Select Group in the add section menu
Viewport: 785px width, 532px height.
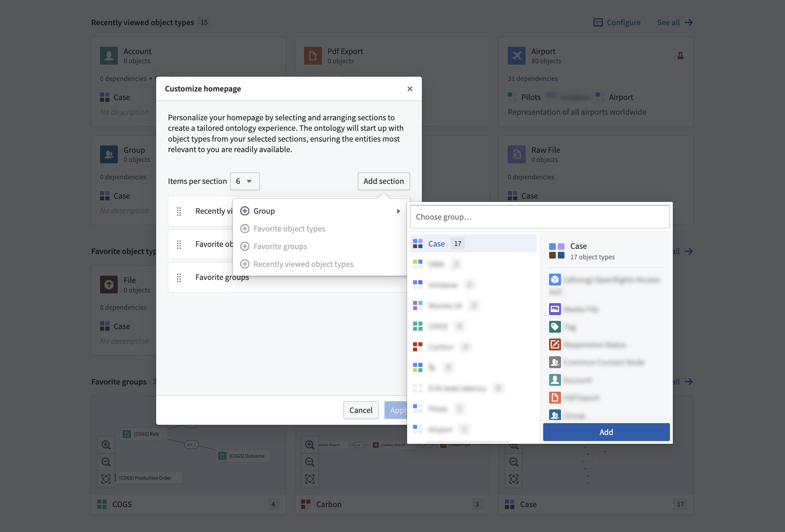pyautogui.click(x=320, y=211)
